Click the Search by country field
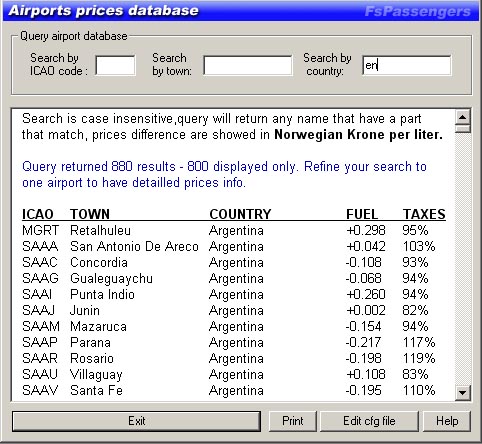This screenshot has width=482, height=444. [x=407, y=65]
